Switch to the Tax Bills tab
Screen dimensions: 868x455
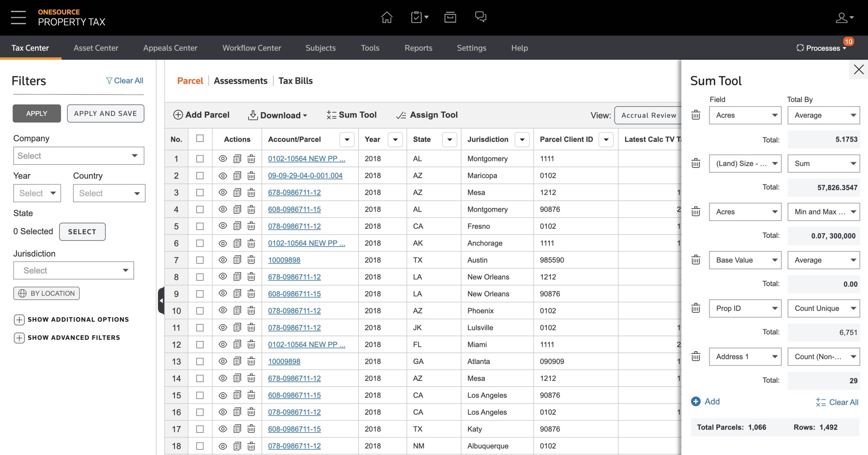295,81
